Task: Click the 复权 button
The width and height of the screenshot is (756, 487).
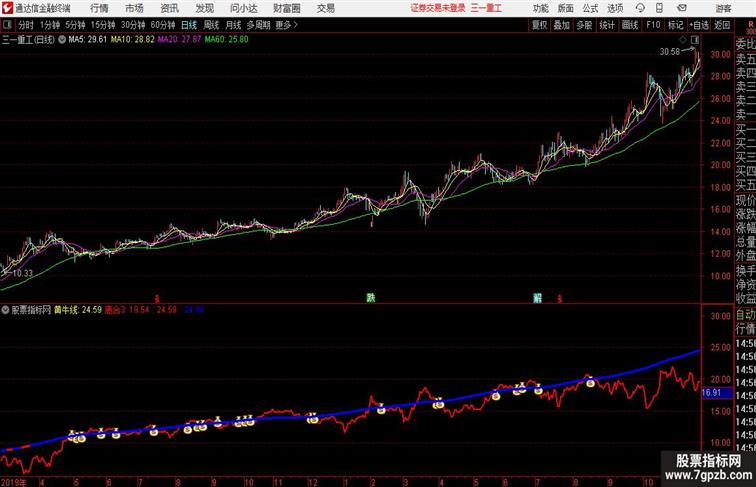Action: point(539,25)
